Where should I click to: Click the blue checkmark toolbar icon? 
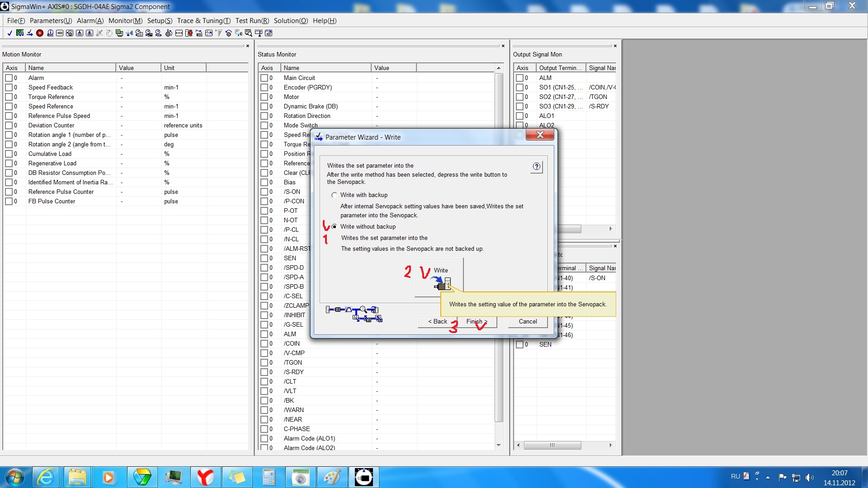[9, 33]
